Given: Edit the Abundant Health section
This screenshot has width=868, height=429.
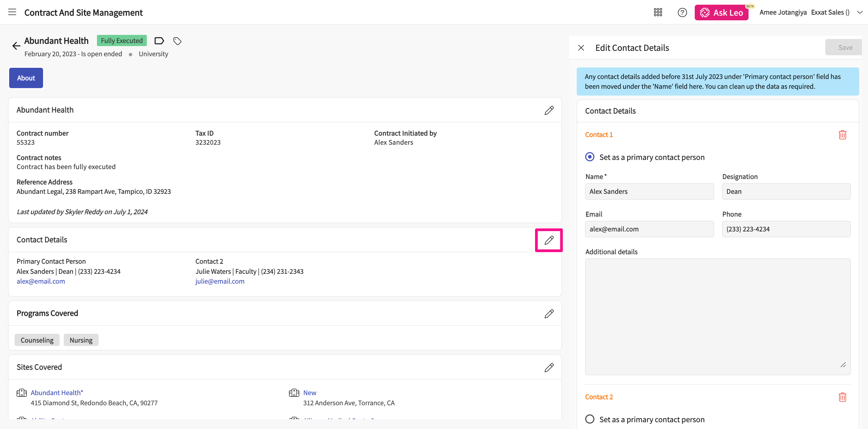Looking at the screenshot, I should pyautogui.click(x=549, y=110).
